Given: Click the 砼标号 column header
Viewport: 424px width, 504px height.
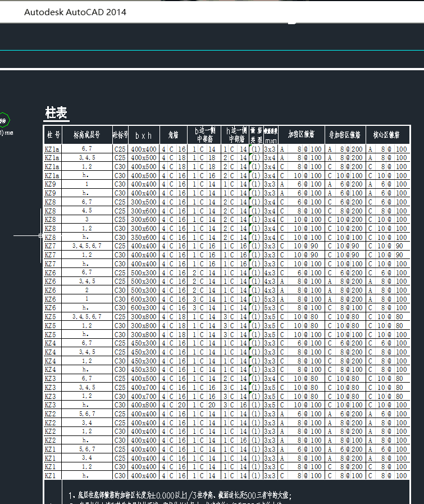Looking at the screenshot, I should point(120,135).
